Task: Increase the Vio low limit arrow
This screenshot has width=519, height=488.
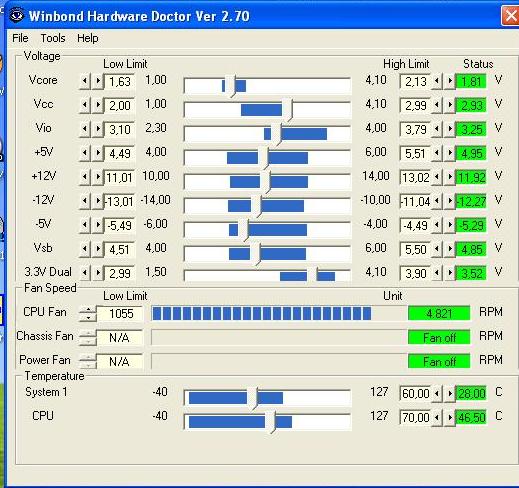Action: [x=98, y=129]
